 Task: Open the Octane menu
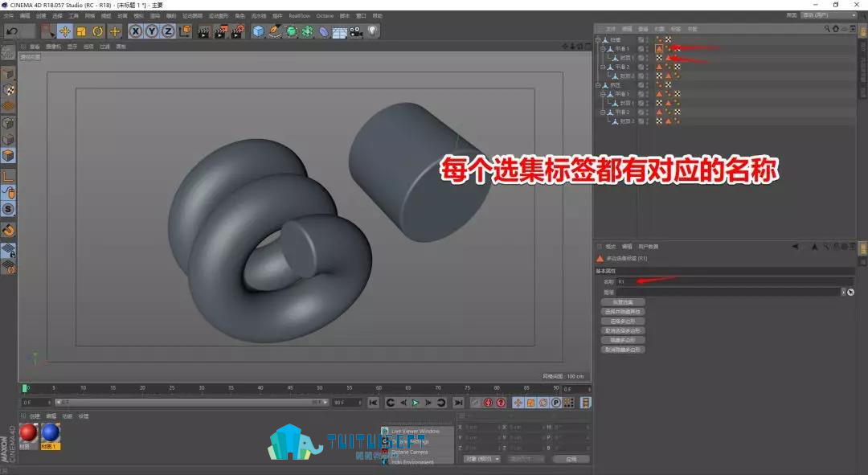(325, 16)
